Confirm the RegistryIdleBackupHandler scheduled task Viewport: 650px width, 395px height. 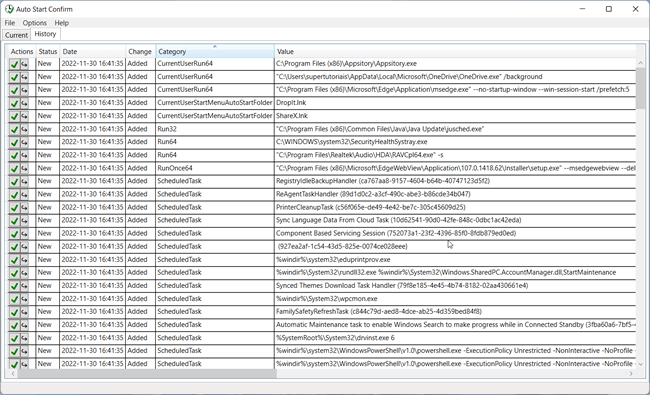(x=15, y=182)
